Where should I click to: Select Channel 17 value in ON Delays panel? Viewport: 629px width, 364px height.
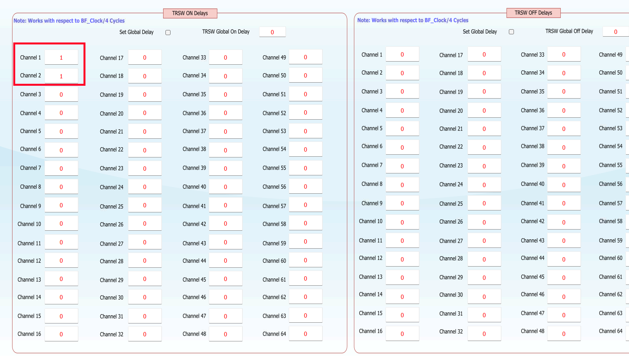(x=145, y=57)
